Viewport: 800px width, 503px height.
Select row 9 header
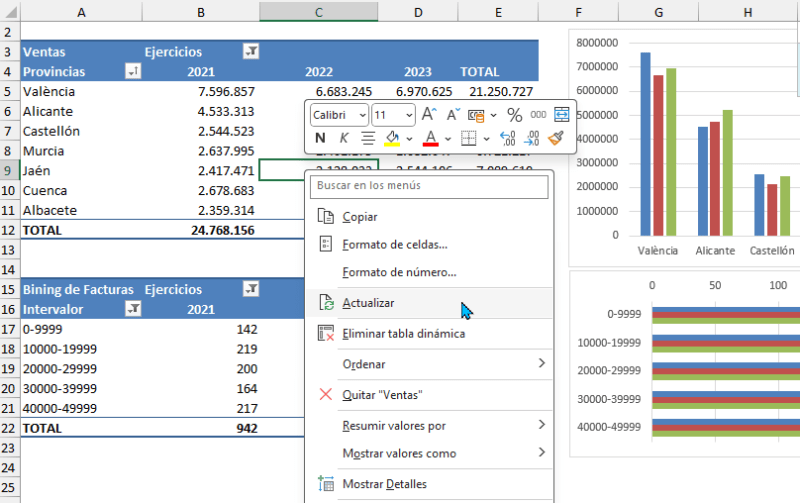pyautogui.click(x=8, y=170)
